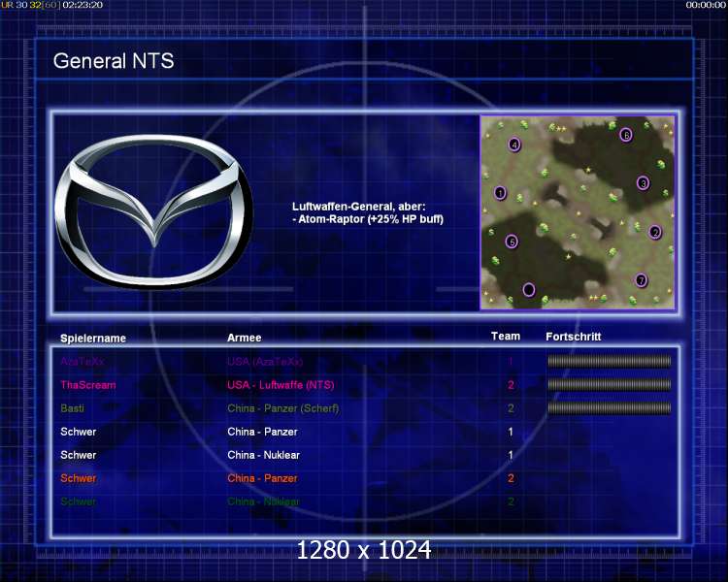Select start position 4 on the minimap
This screenshot has width=728, height=582.
pyautogui.click(x=514, y=145)
